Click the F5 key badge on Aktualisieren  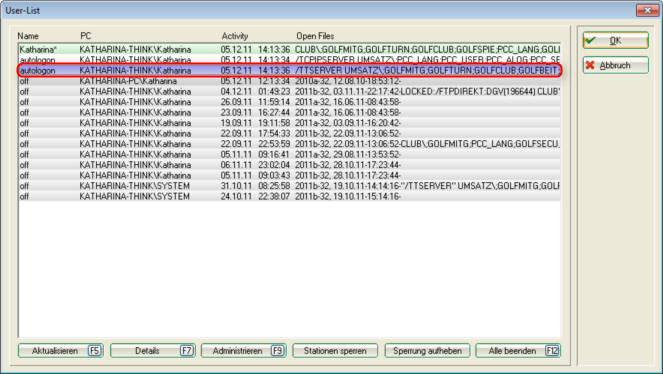click(95, 351)
